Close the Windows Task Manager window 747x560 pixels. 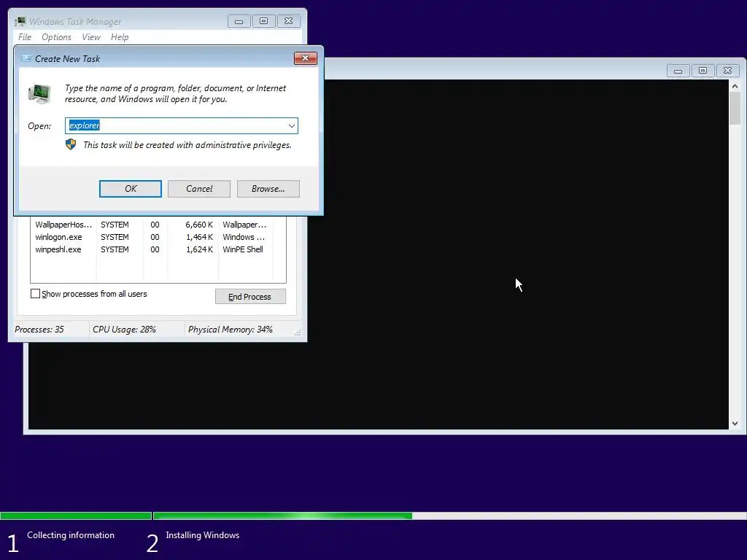click(289, 21)
